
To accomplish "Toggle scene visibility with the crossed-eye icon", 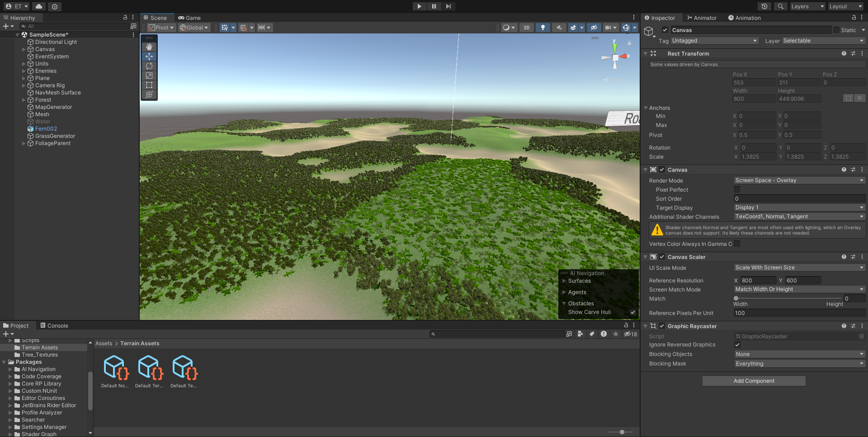I will coord(594,28).
